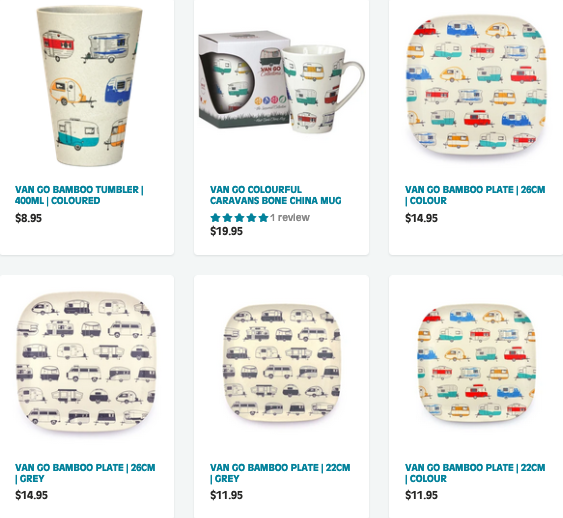
Task: Click the first star of the mug rating
Action: point(215,218)
